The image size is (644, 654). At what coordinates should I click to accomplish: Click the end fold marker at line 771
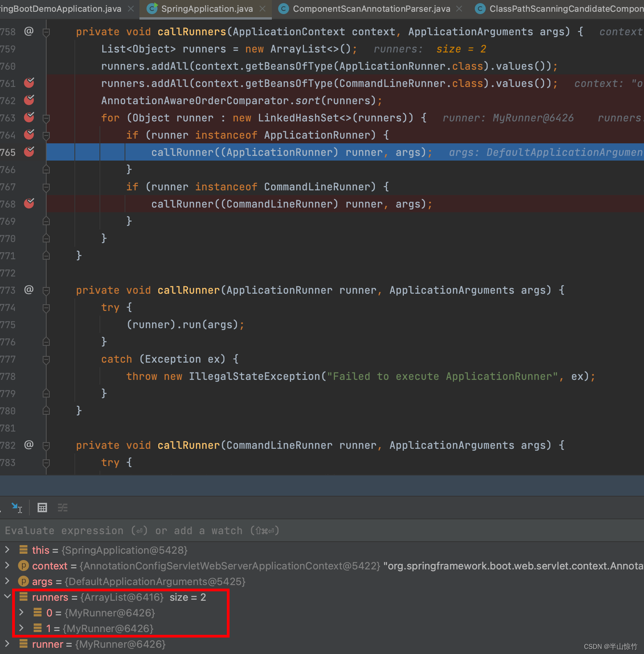point(46,256)
